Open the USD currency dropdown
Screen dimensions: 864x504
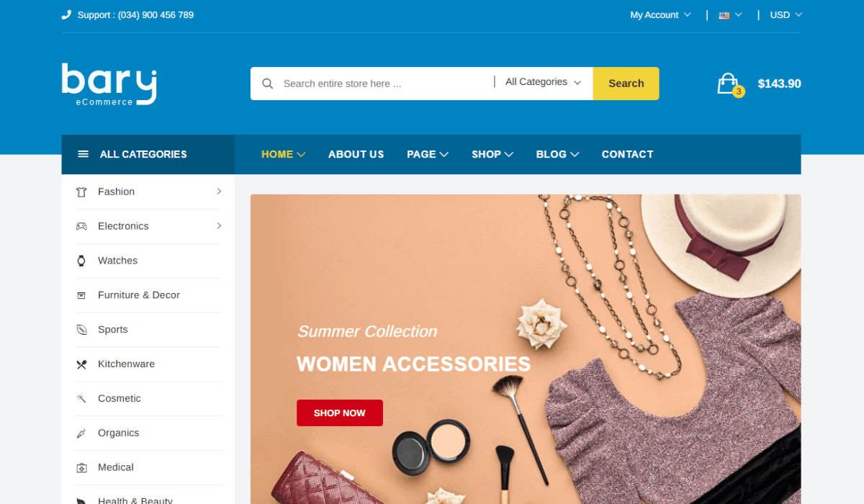pos(786,14)
